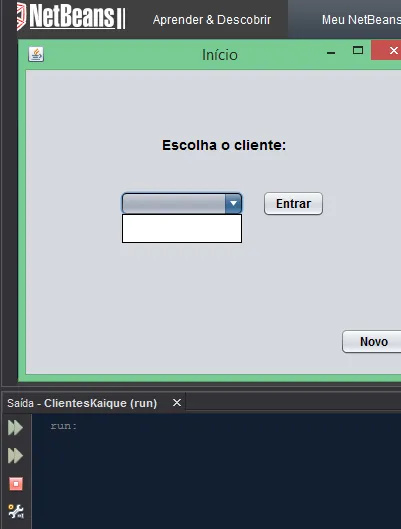Switch to the Meu NetBeans tab
This screenshot has width=401, height=529.
point(361,20)
